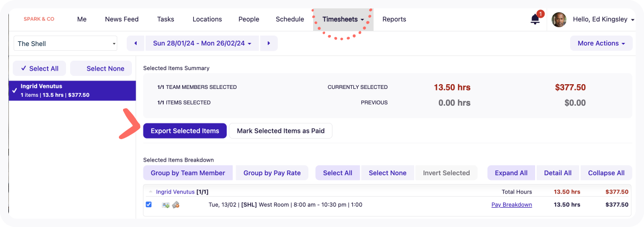The width and height of the screenshot is (644, 227).
Task: Group by Pay Rate
Action: [272, 173]
